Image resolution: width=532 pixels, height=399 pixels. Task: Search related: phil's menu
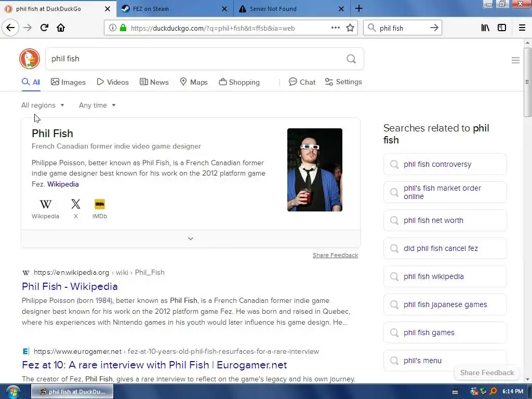[445, 361]
